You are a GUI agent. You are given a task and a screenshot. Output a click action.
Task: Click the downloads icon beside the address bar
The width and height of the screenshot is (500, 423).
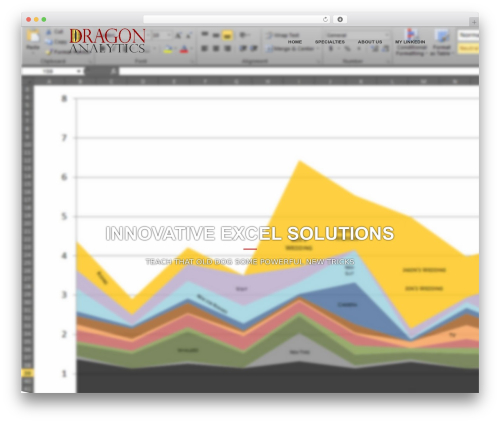tap(340, 19)
